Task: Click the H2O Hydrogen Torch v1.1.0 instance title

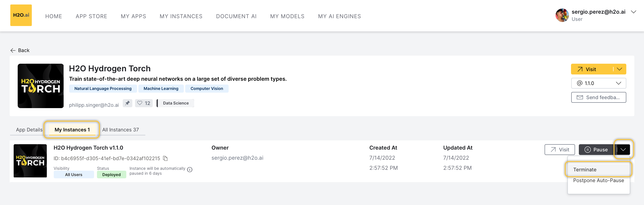Action: 88,148
